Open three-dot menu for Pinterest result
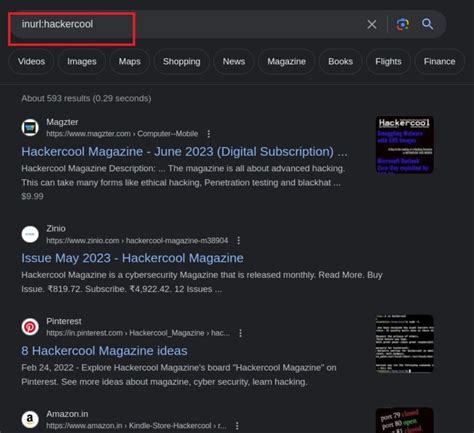Viewport: 474px width, 433px height. [x=240, y=333]
